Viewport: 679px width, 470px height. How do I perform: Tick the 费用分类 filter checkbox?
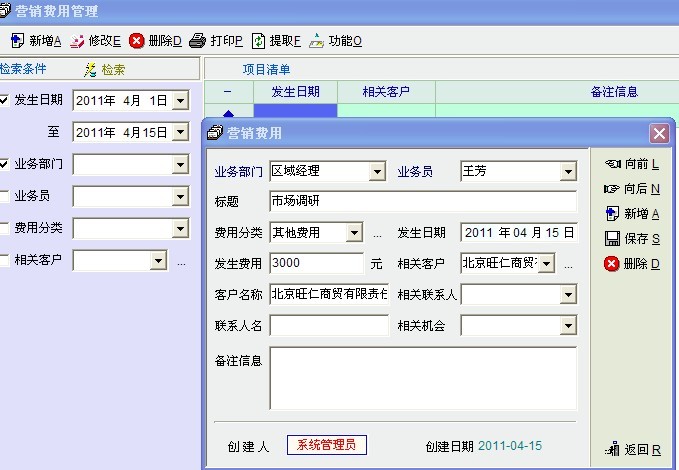(5, 228)
